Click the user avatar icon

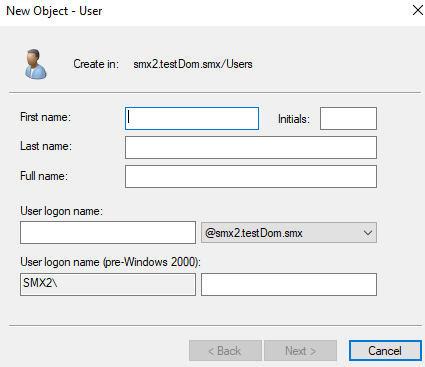pyautogui.click(x=35, y=64)
